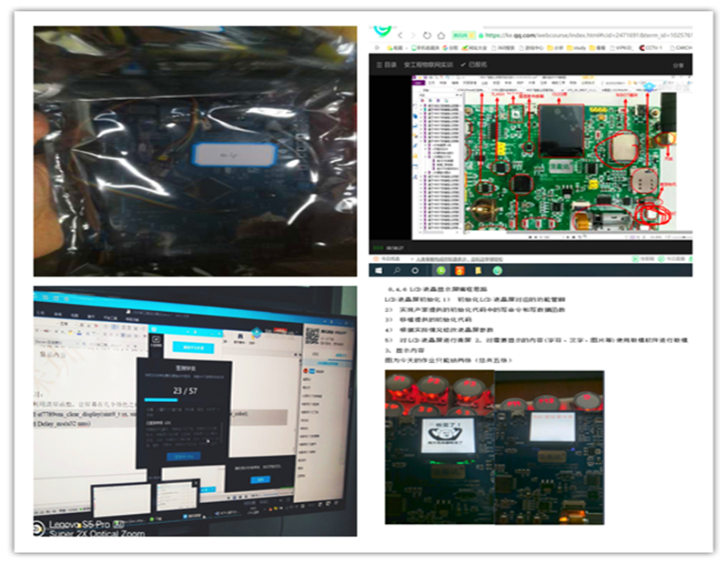Click the taskbar search magnifier
This screenshot has width=728, height=564.
point(397,270)
